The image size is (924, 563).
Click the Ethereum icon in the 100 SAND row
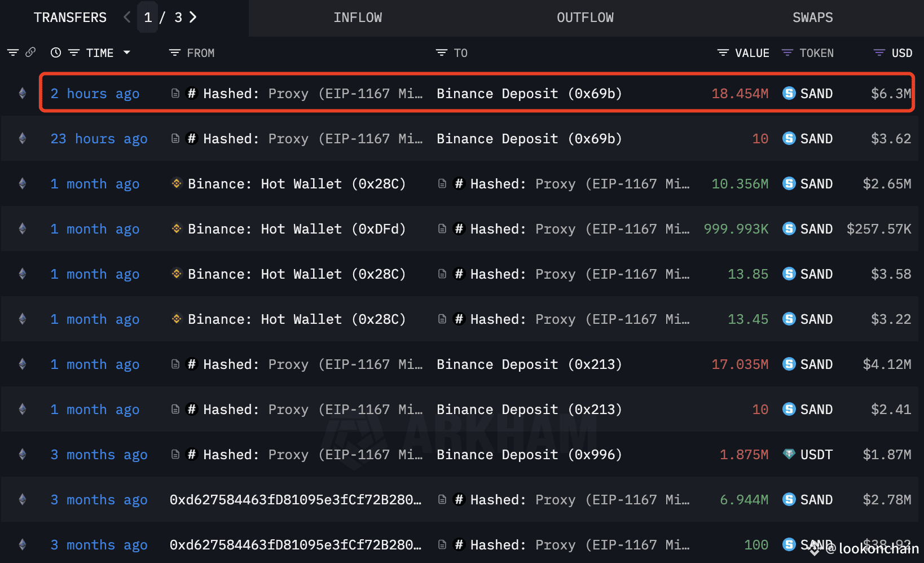23,544
